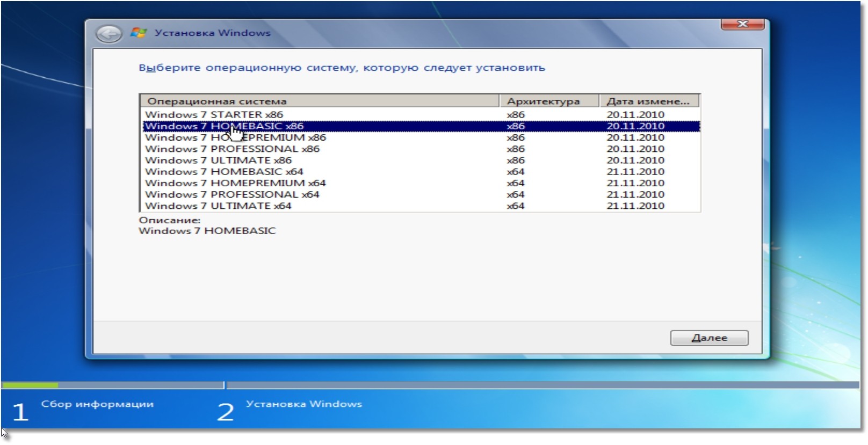Select Windows 7 HOMEPREMIUM x86 row
The image size is (868, 445).
421,137
